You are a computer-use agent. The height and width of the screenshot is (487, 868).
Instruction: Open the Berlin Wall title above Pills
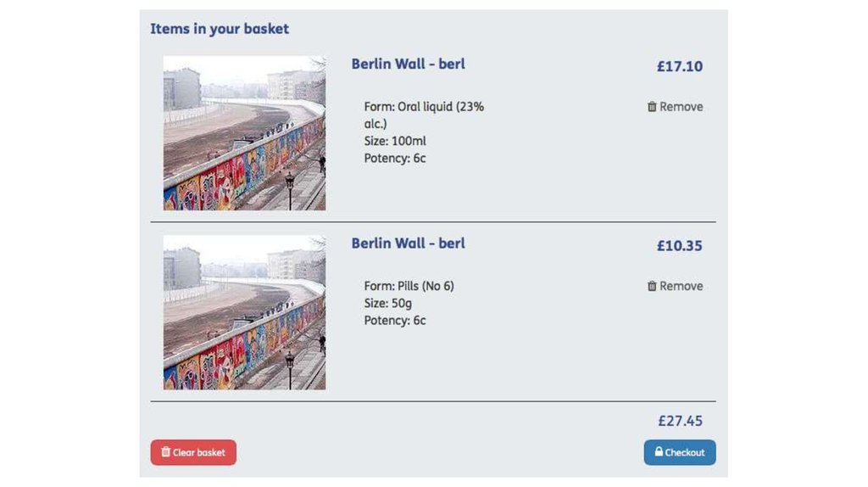408,243
